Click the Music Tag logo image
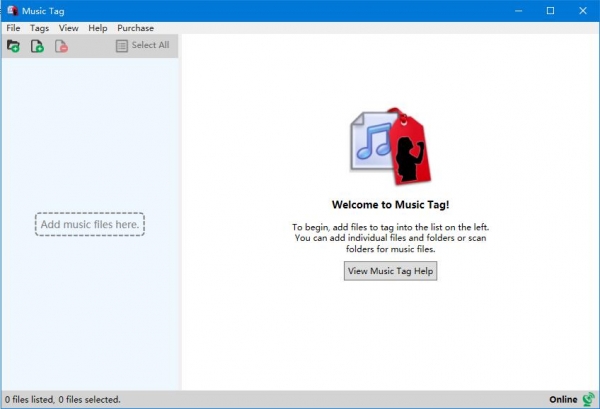 390,146
